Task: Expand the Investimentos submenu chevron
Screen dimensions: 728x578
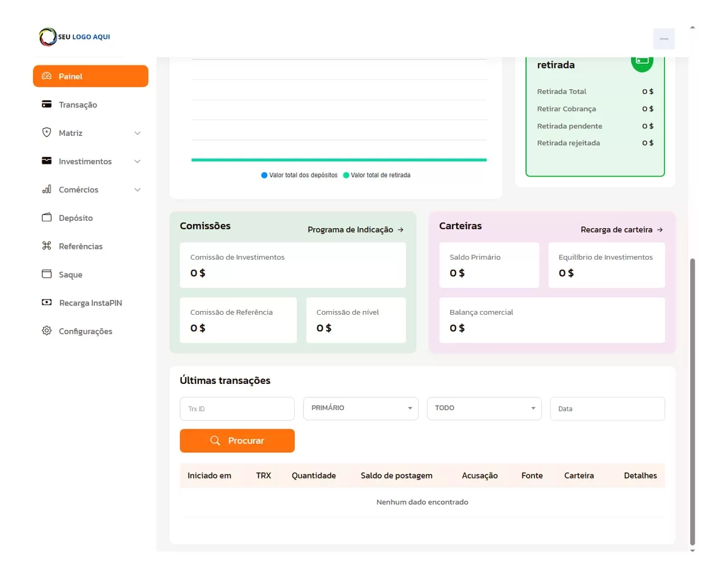Action: coord(137,161)
